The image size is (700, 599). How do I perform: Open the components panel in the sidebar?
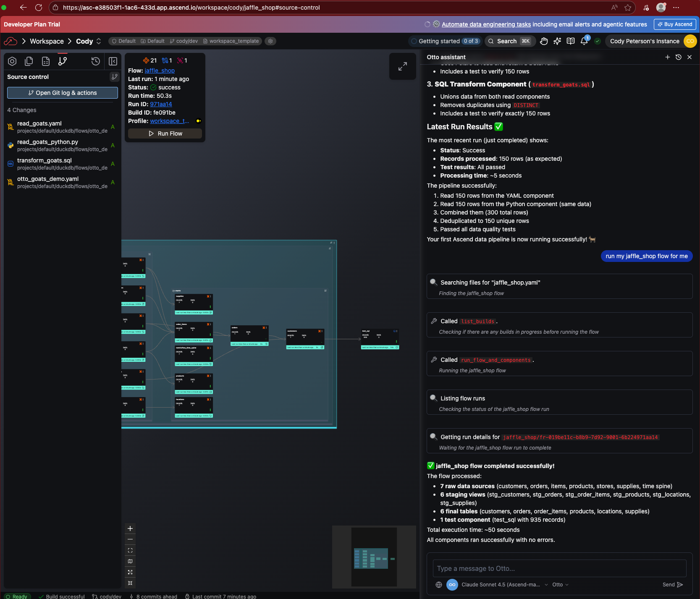point(12,61)
